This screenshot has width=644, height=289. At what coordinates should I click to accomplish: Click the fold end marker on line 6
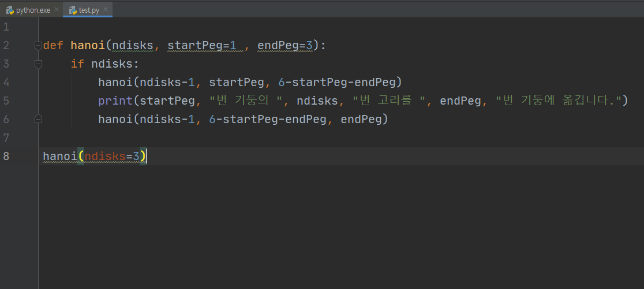point(38,119)
